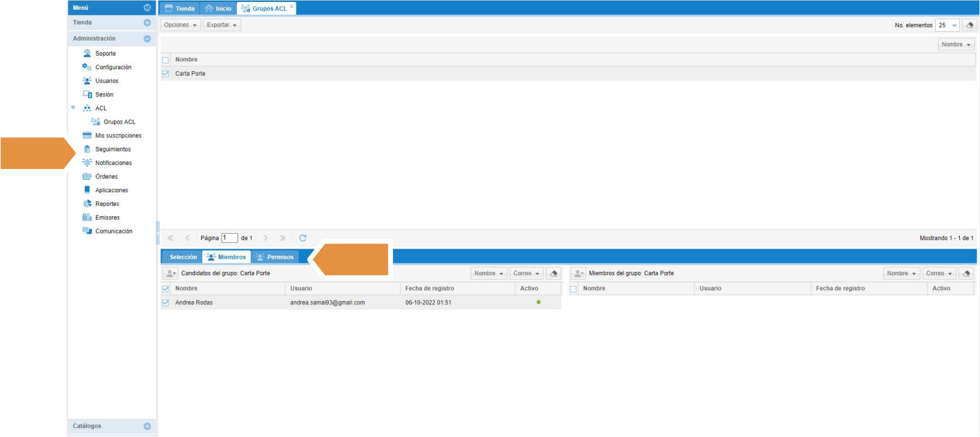Open the Notificaciones section
This screenshot has width=980, height=437.
point(113,163)
